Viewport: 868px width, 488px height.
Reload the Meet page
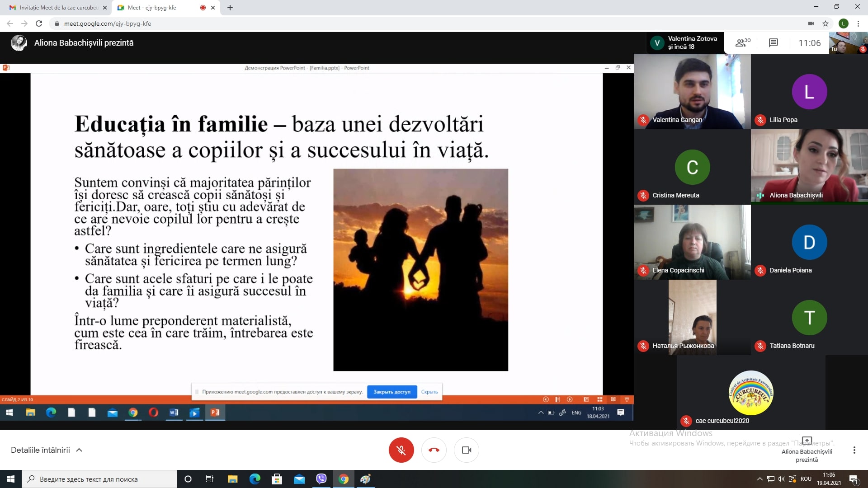pyautogui.click(x=39, y=23)
